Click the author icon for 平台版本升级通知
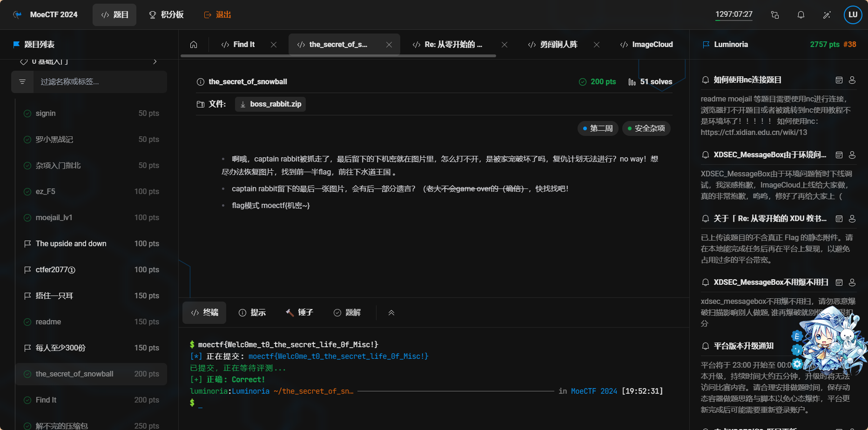868x430 pixels. (x=852, y=346)
